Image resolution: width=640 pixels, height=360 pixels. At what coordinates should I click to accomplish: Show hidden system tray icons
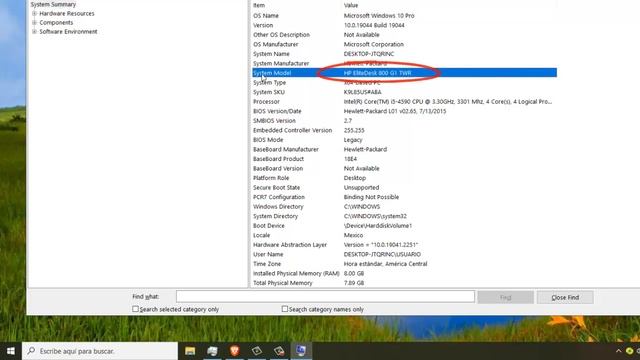(618, 351)
